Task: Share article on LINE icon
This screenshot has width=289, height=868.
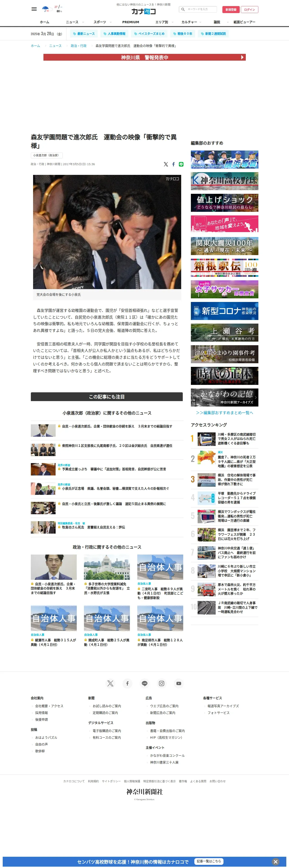Action: point(181,164)
